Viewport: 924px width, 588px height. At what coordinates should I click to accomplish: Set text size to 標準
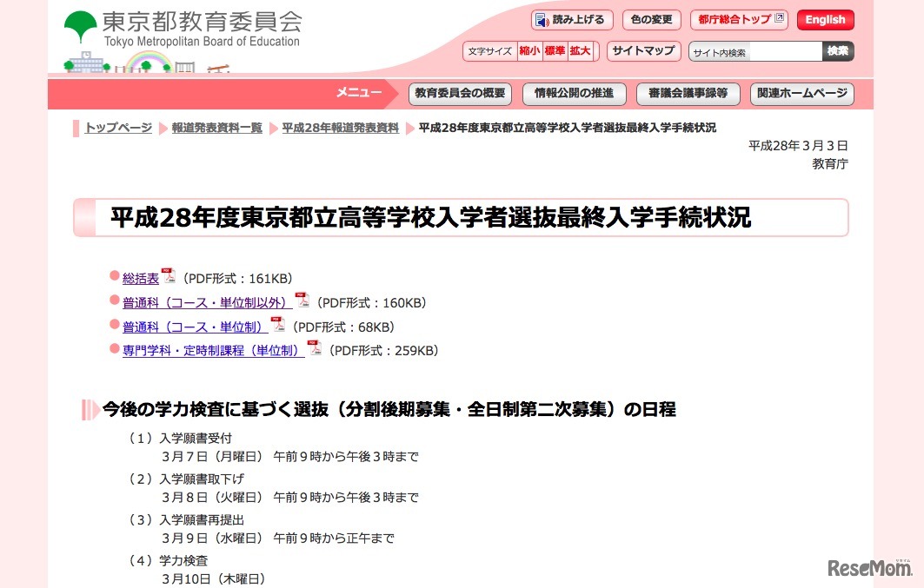tap(555, 51)
